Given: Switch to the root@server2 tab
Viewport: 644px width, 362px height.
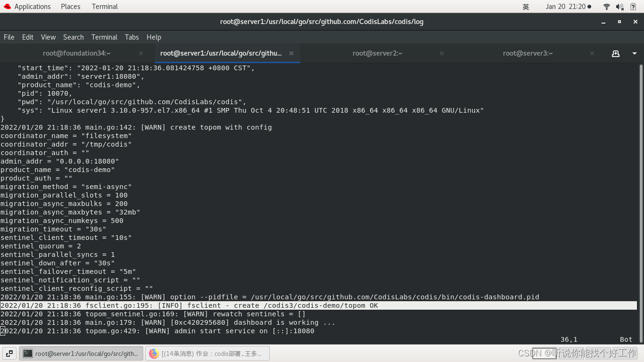Looking at the screenshot, I should [x=377, y=53].
